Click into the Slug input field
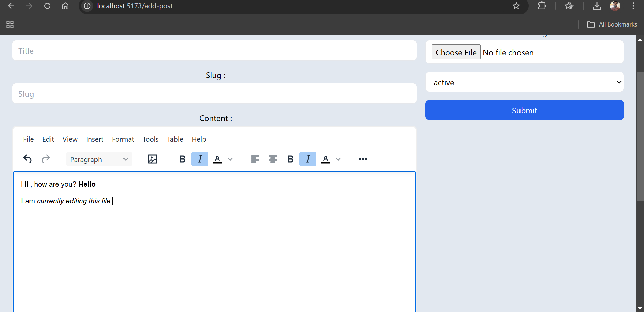 point(214,94)
